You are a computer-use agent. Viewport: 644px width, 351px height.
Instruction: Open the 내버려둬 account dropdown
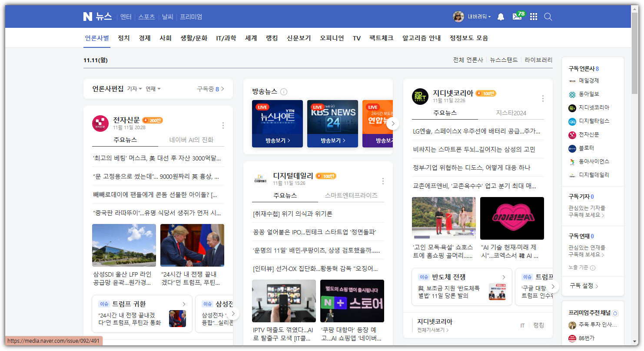479,17
